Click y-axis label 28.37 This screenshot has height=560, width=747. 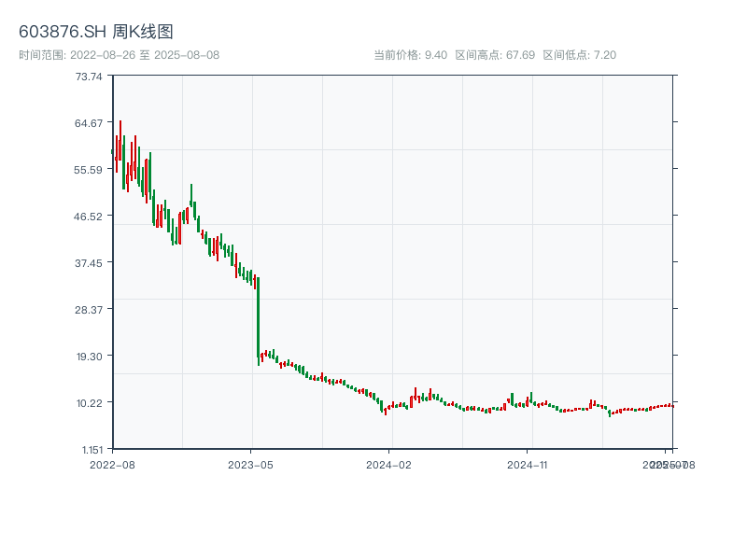(x=89, y=310)
